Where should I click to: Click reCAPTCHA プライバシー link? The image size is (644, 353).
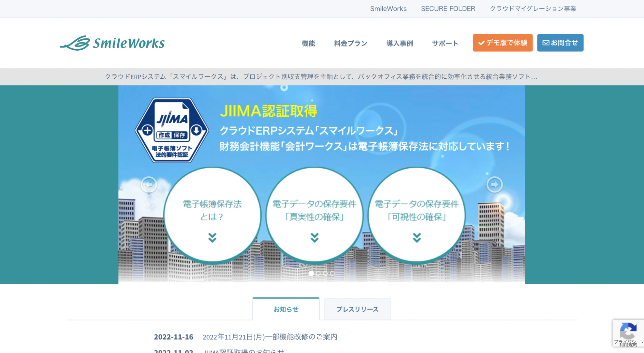point(627,342)
